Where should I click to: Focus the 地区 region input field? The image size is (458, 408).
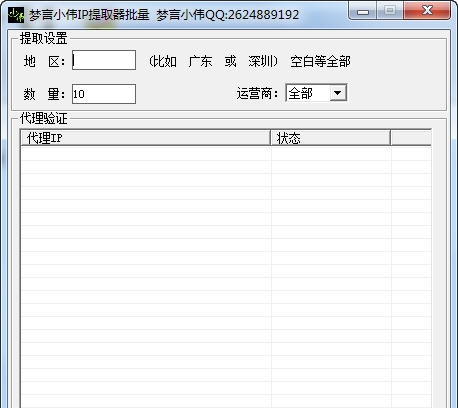104,60
